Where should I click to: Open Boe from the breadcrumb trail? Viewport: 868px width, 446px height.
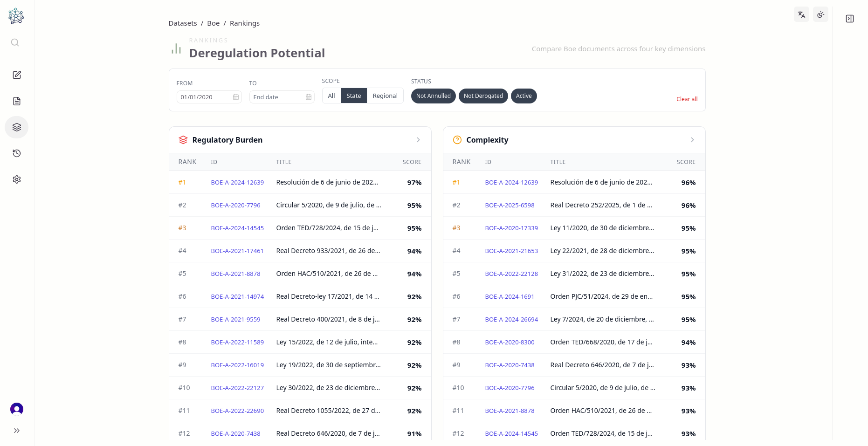pyautogui.click(x=213, y=23)
